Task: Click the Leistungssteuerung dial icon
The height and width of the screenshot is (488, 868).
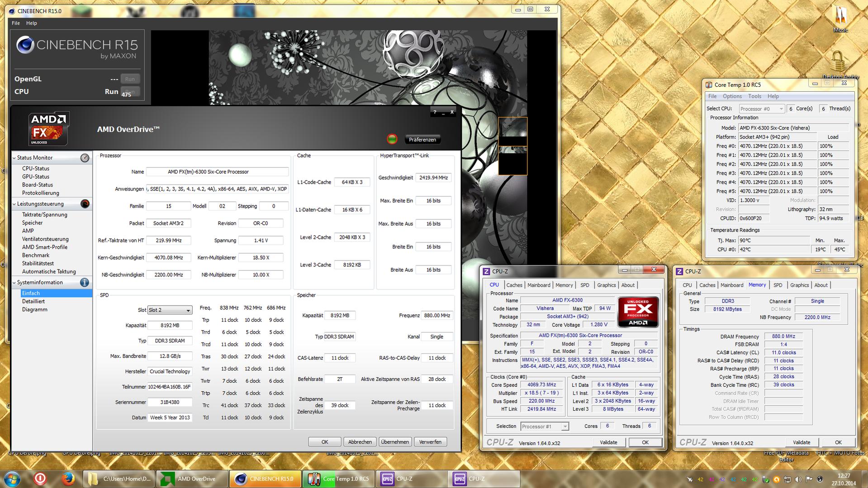Action: coord(85,204)
